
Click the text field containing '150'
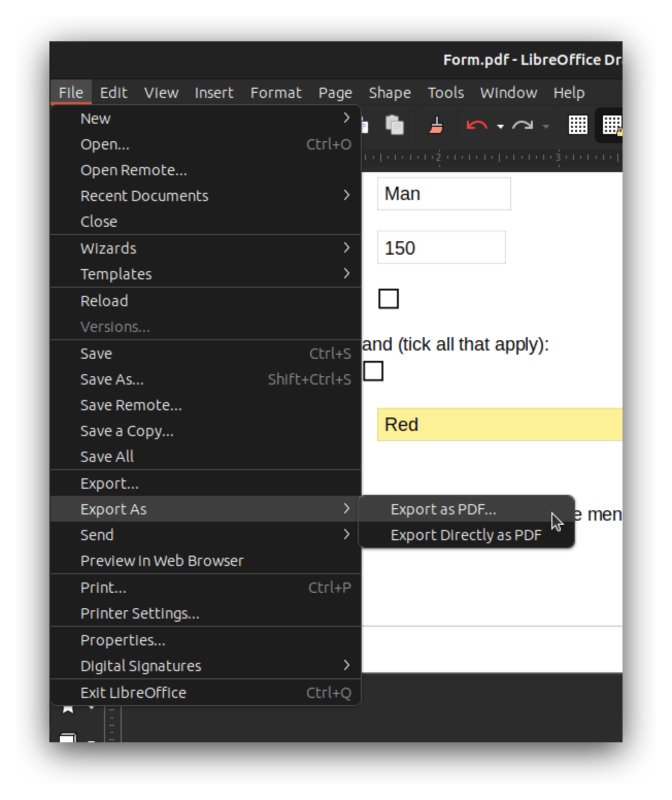441,247
